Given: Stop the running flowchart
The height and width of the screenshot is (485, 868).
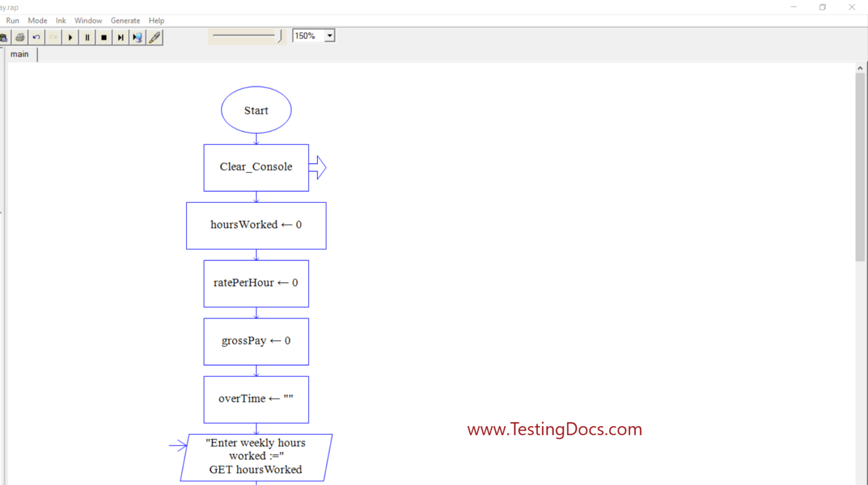Looking at the screenshot, I should coord(104,37).
